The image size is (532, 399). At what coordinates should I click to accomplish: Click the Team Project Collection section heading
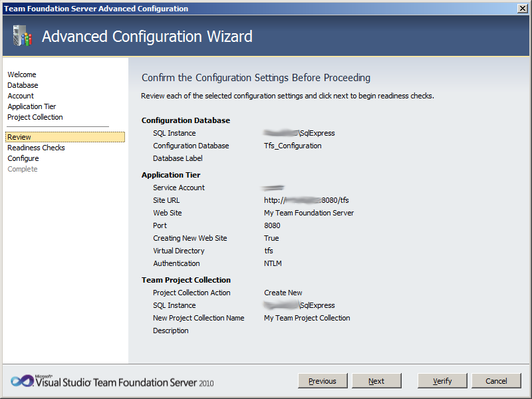click(186, 280)
